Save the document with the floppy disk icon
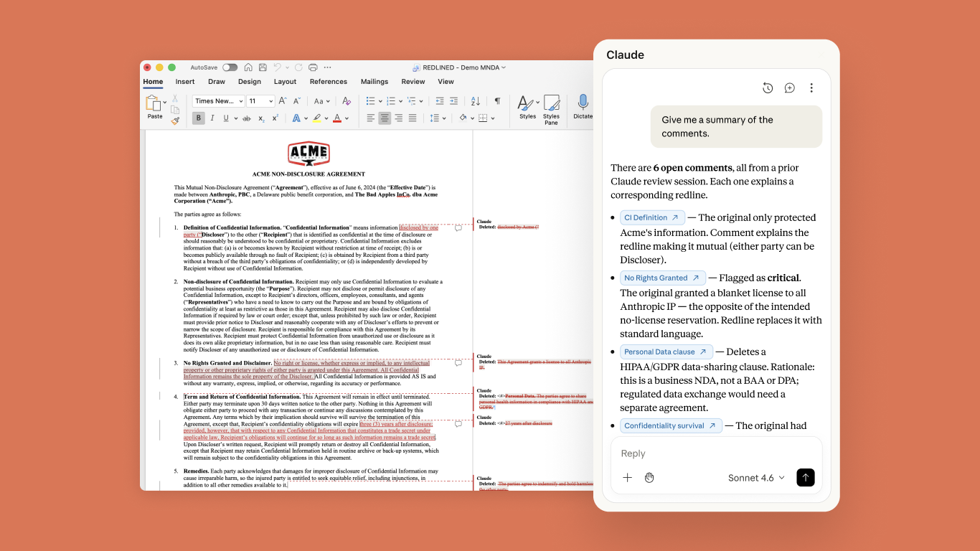The height and width of the screenshot is (551, 980). tap(263, 67)
